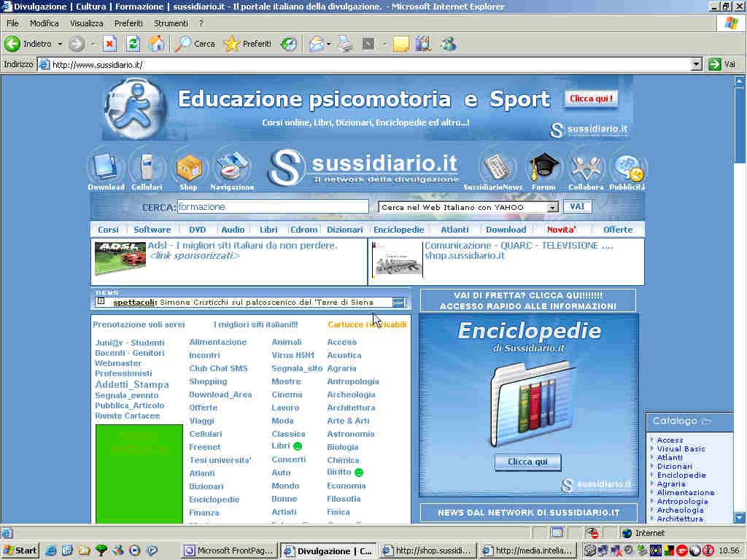Image resolution: width=747 pixels, height=560 pixels.
Task: Open the Pubblicità icon
Action: coord(627,168)
